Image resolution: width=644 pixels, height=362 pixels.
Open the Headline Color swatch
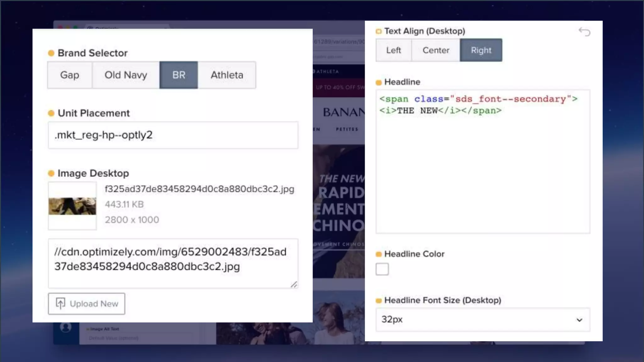click(382, 269)
